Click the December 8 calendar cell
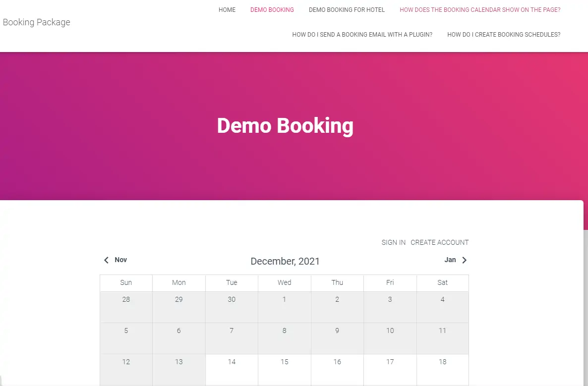 click(x=285, y=338)
